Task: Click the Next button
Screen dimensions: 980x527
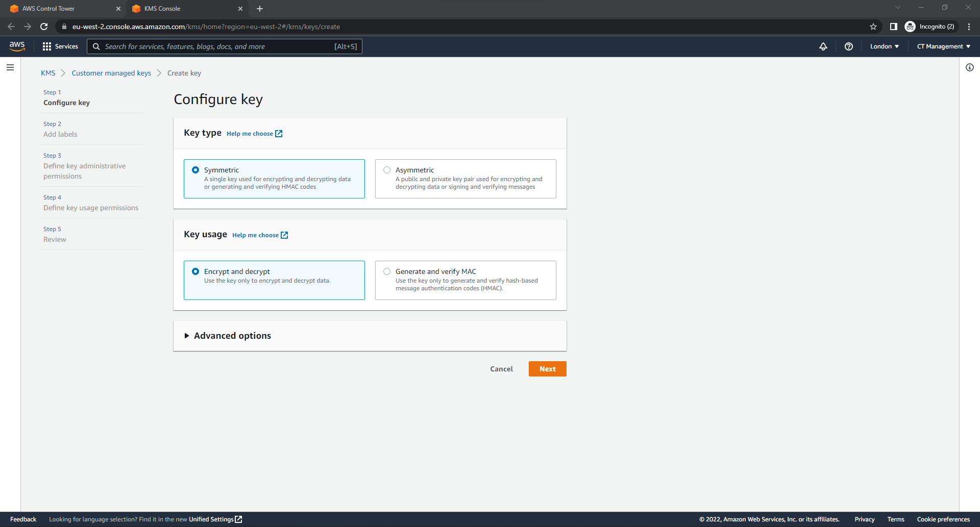Action: click(547, 368)
